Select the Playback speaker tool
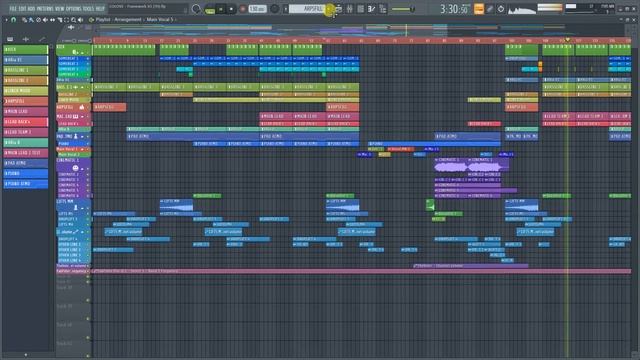The height and width of the screenshot is (360, 640). coord(80,20)
